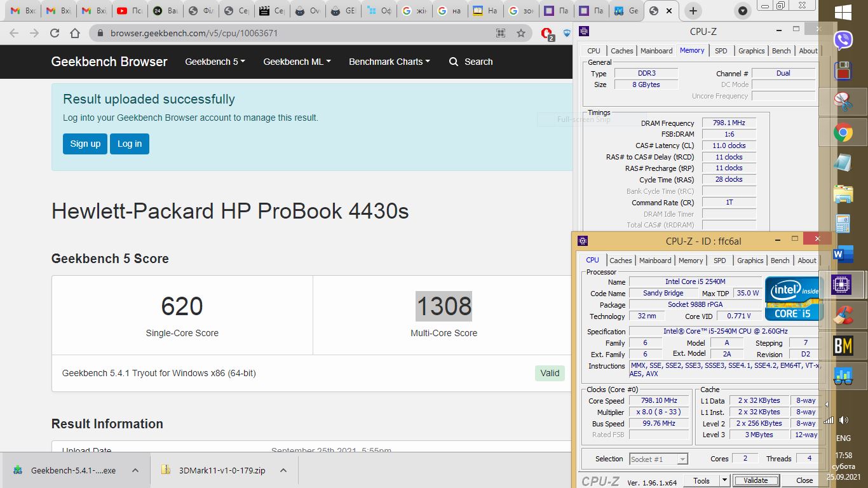Select SPD tab in rear CPU-Z window
This screenshot has height=488, width=868.
(721, 51)
